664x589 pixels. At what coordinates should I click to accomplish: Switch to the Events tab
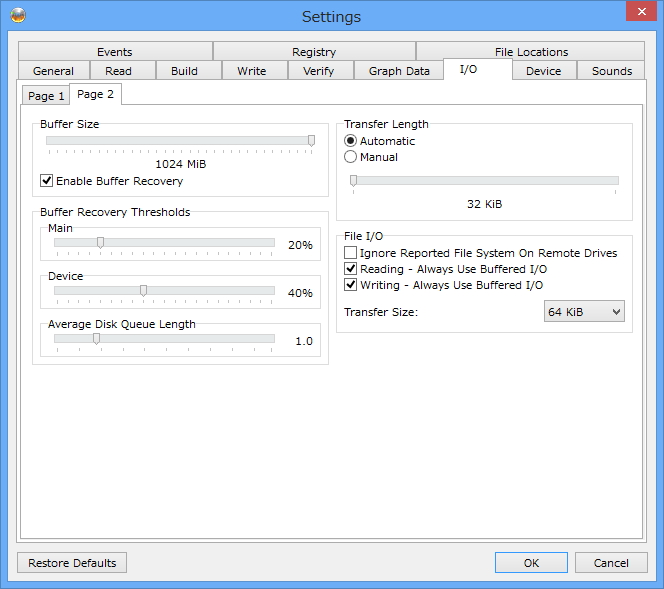115,52
